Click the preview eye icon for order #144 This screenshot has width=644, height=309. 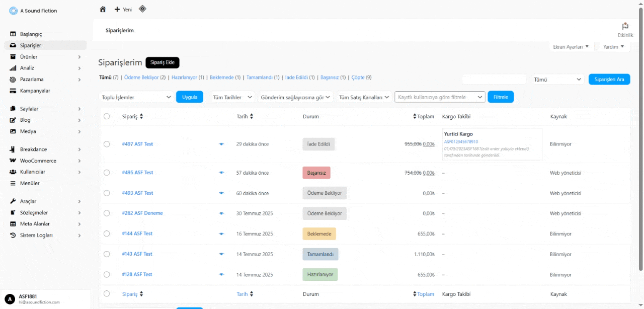point(221,234)
